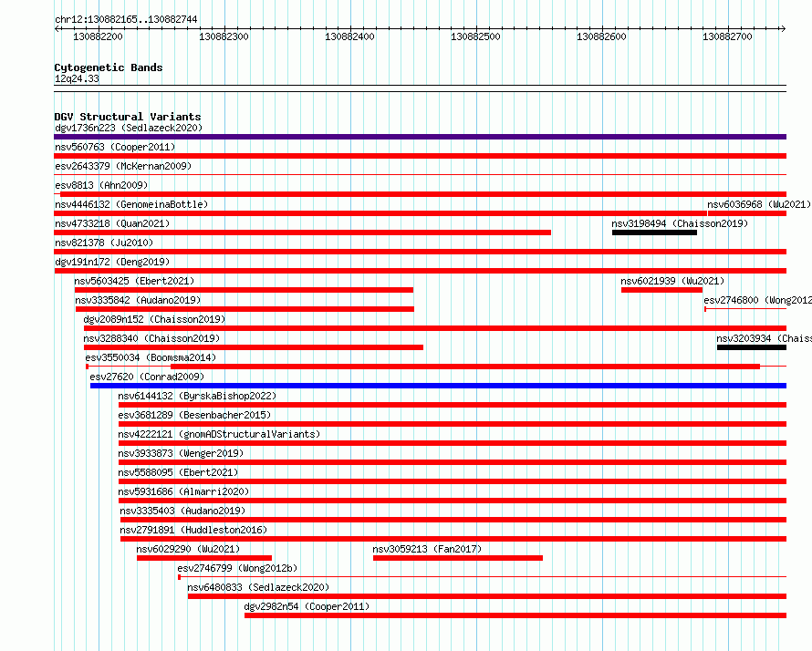Select the black nsv3198494 (Chaisson2019) bar
The height and width of the screenshot is (651, 812).
point(654,232)
